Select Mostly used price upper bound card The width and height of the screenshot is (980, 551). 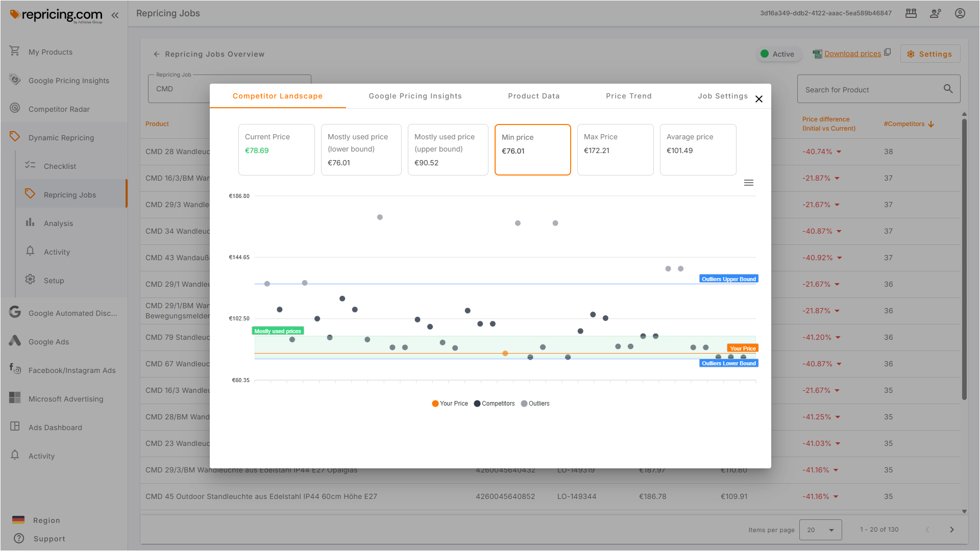[448, 149]
